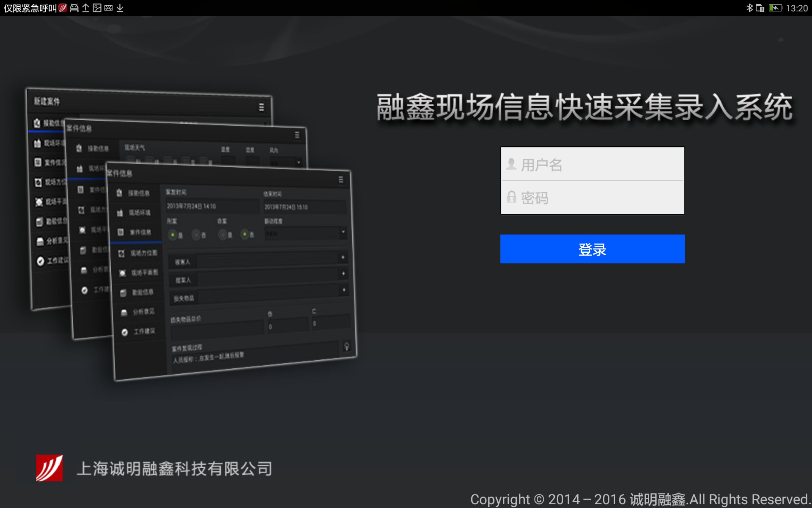Viewport: 812px width, 508px height.
Task: Click the 用户名 username input field
Action: pyautogui.click(x=593, y=164)
